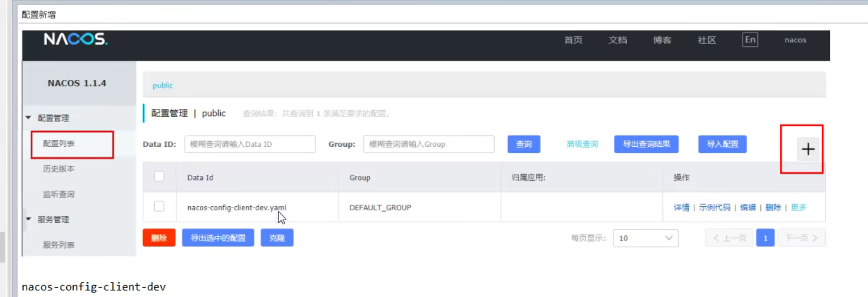
Task: Tick the nacos-config-client-dev.yaml row checkbox
Action: pyautogui.click(x=159, y=206)
